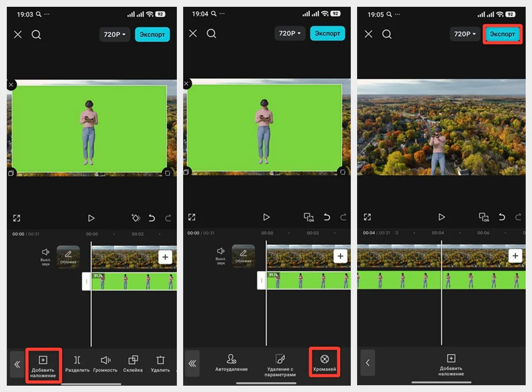The image size is (532, 392).
Task: Select the Склейка icon in the bottom toolbar
Action: coord(133,364)
